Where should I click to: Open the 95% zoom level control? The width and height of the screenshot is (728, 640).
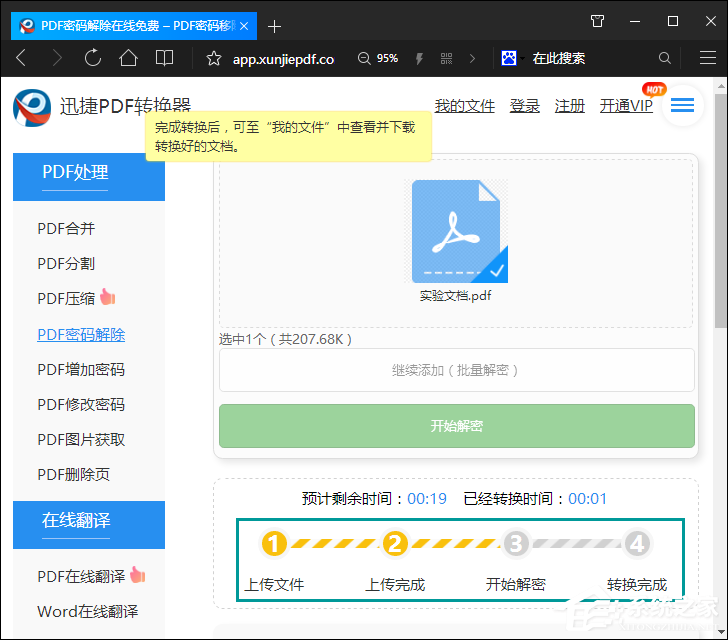[x=378, y=59]
